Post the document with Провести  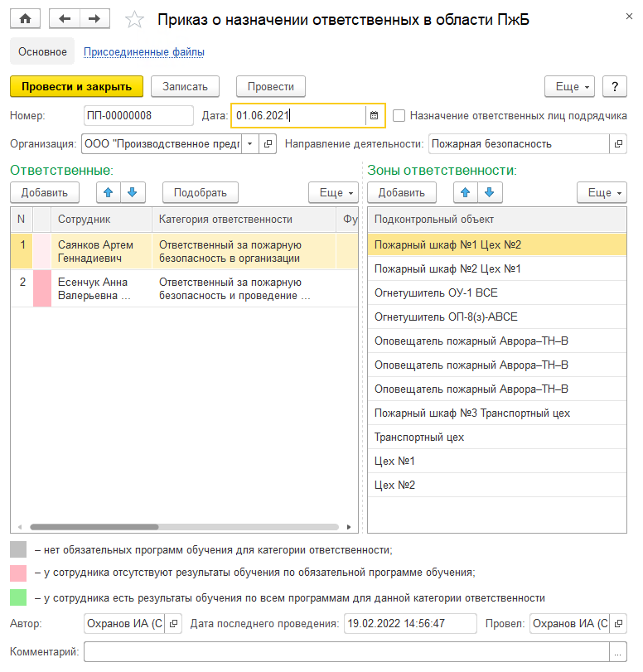(x=271, y=86)
